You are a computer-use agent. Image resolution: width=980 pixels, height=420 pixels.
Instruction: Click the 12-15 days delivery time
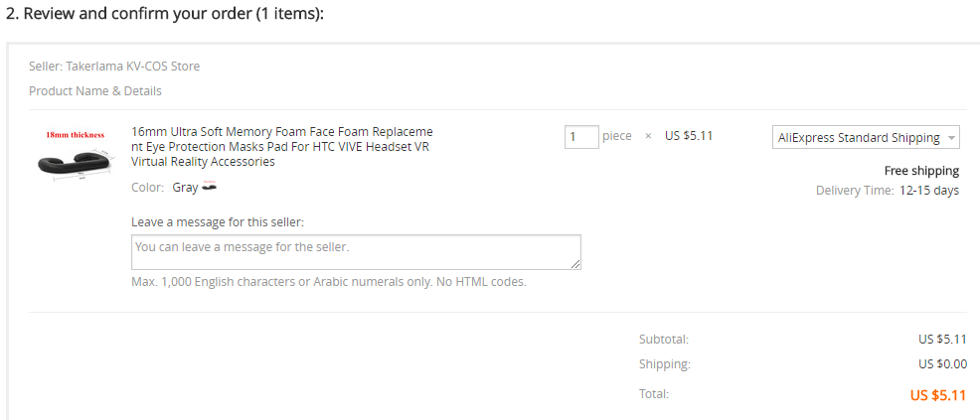click(928, 191)
